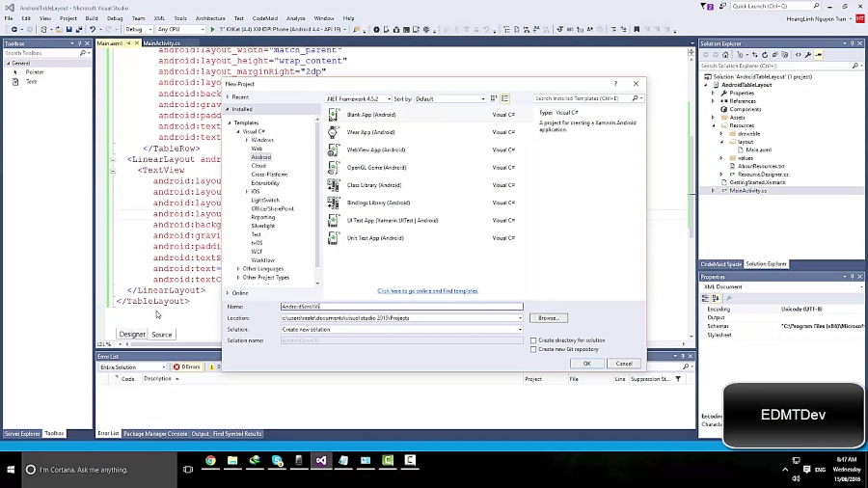
Task: Click Properties wrench icon in Solution Explorer toolbar
Action: [x=808, y=55]
